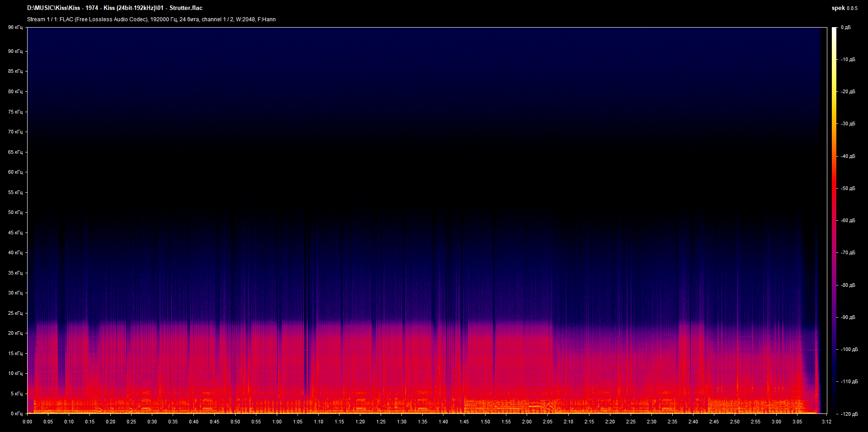Click the 1:00 time axis marker
868x432 pixels.
click(x=277, y=422)
